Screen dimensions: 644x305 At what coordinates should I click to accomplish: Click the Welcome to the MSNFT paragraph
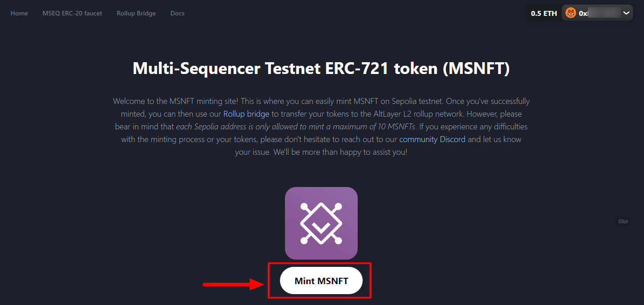point(321,127)
